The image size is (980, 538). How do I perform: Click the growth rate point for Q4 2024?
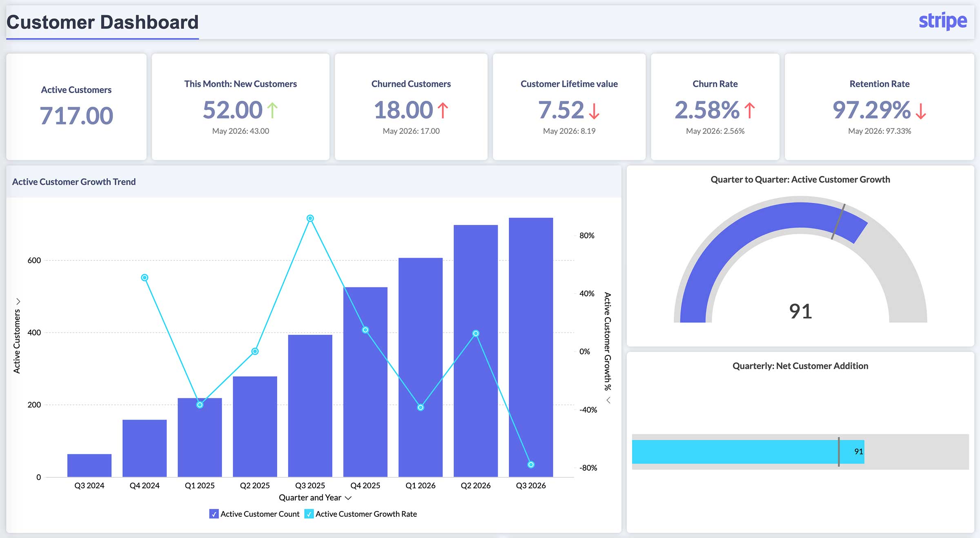pos(145,278)
